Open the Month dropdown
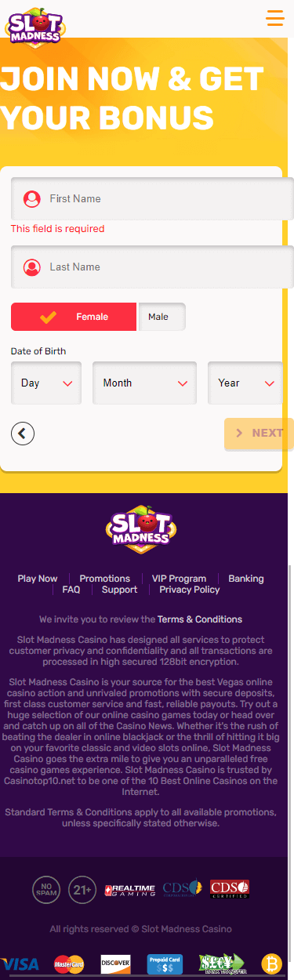This screenshot has width=294, height=980. tap(144, 383)
